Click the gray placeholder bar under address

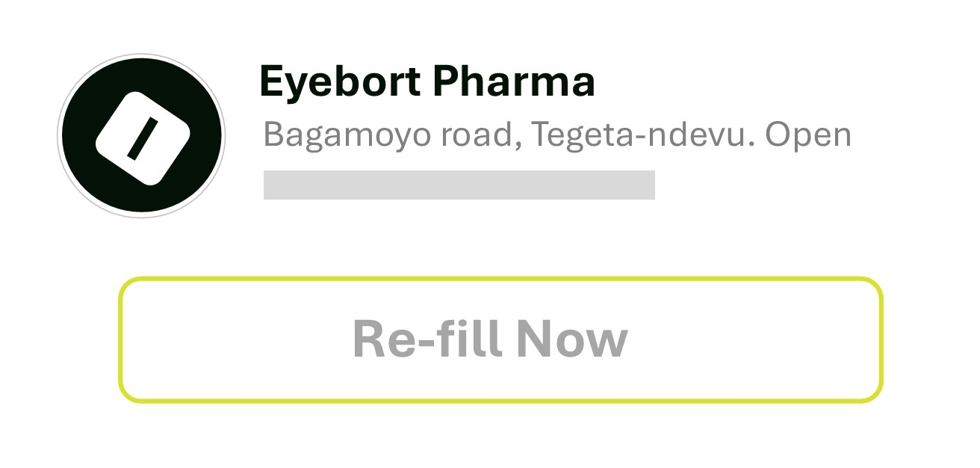(x=459, y=185)
